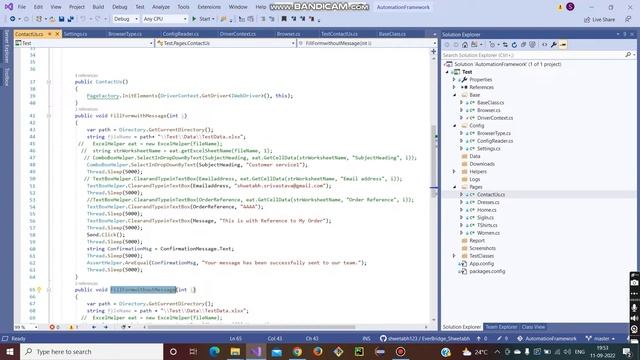Screen dimensions: 640x360
Task: Click the lightbulb quick actions icon
Action: click(x=39, y=289)
